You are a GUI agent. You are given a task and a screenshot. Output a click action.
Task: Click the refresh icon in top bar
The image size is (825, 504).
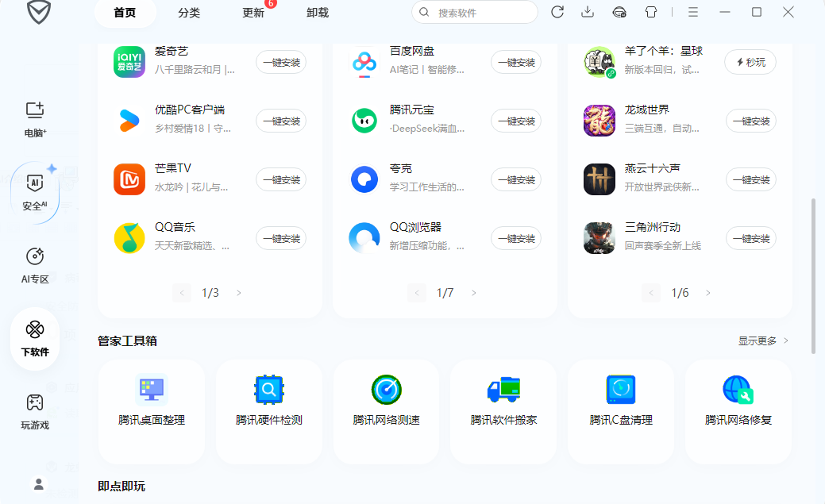(x=557, y=12)
